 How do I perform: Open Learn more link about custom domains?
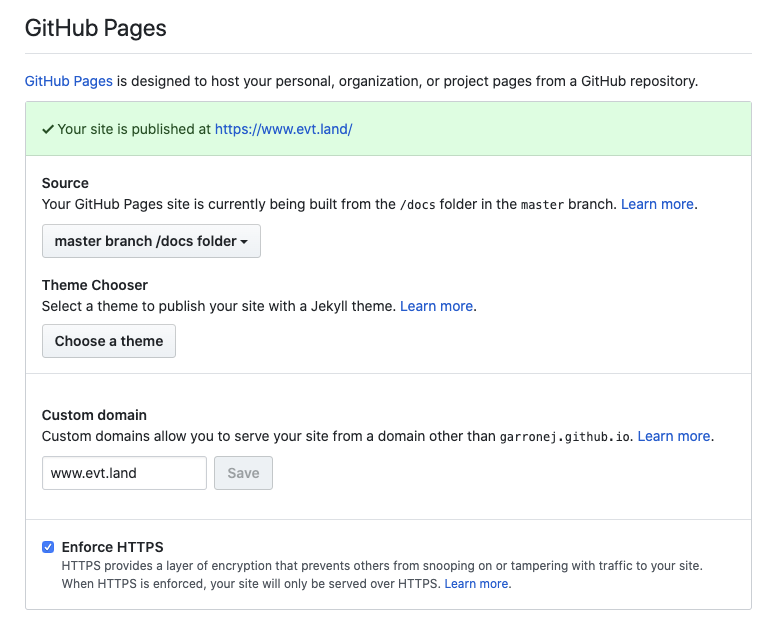674,436
